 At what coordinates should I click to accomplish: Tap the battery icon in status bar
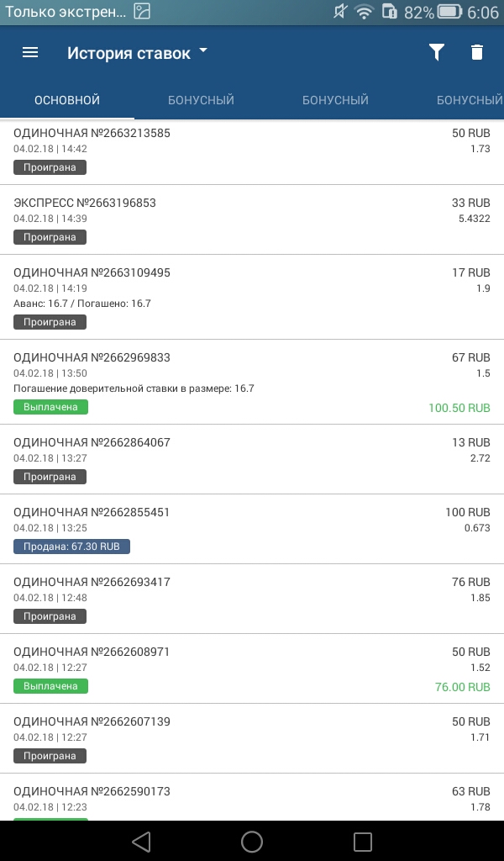(x=450, y=12)
